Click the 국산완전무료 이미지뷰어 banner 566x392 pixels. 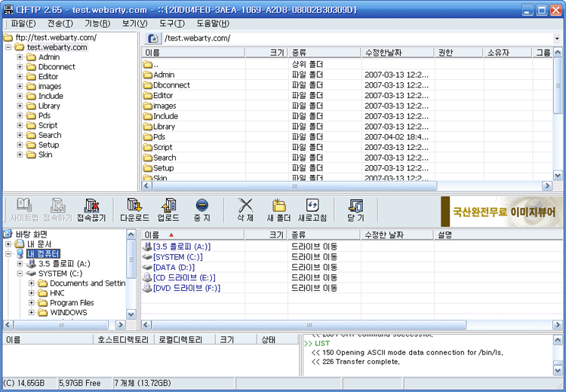tap(502, 212)
